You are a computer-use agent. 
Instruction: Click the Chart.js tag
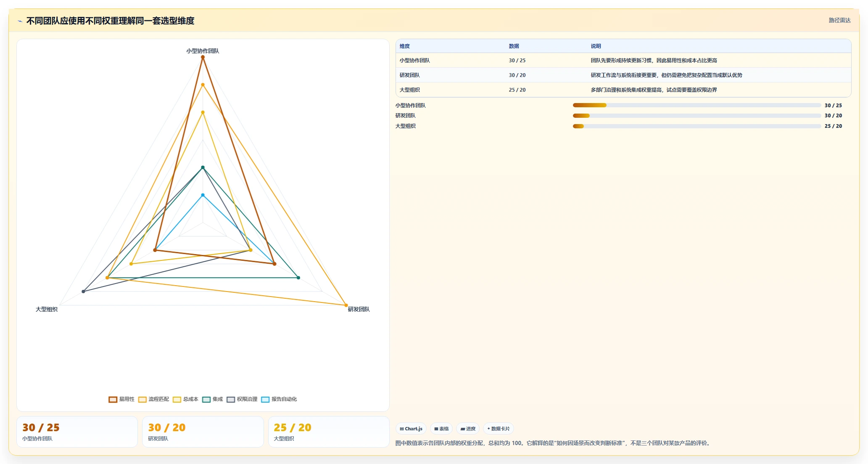point(411,429)
